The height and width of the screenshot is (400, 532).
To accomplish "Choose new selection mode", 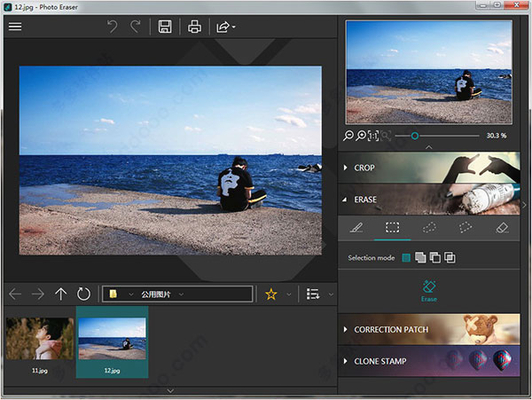I will click(x=406, y=258).
